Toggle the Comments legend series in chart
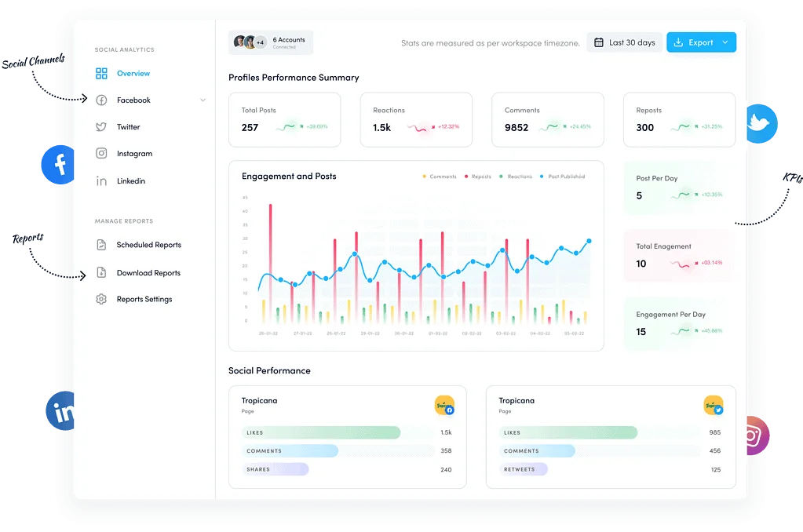The width and height of the screenshot is (803, 532). (x=439, y=177)
